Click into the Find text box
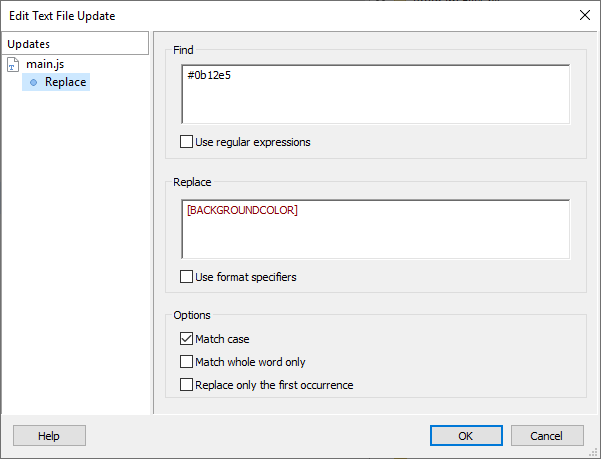Screen dimensions: 601x459 point(376,94)
